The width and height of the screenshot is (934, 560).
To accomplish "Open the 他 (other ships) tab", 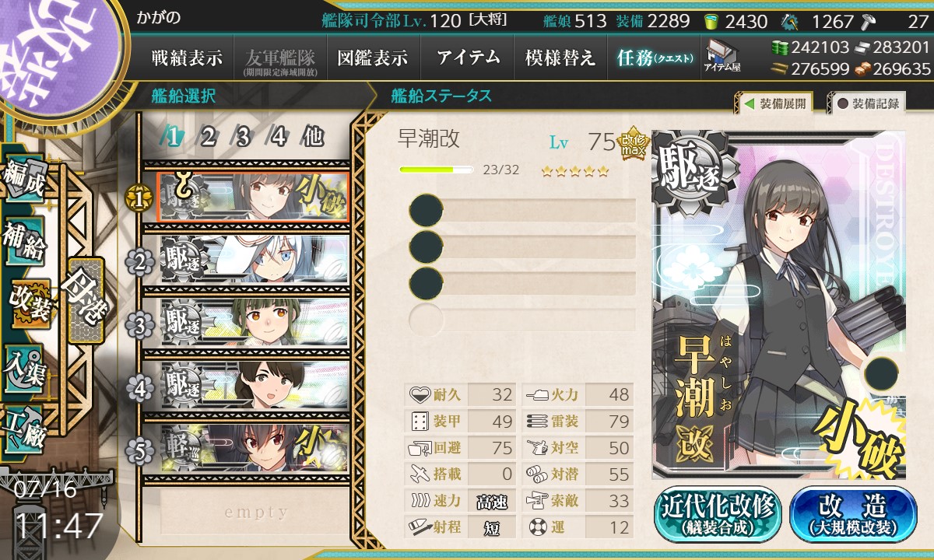I will click(313, 138).
